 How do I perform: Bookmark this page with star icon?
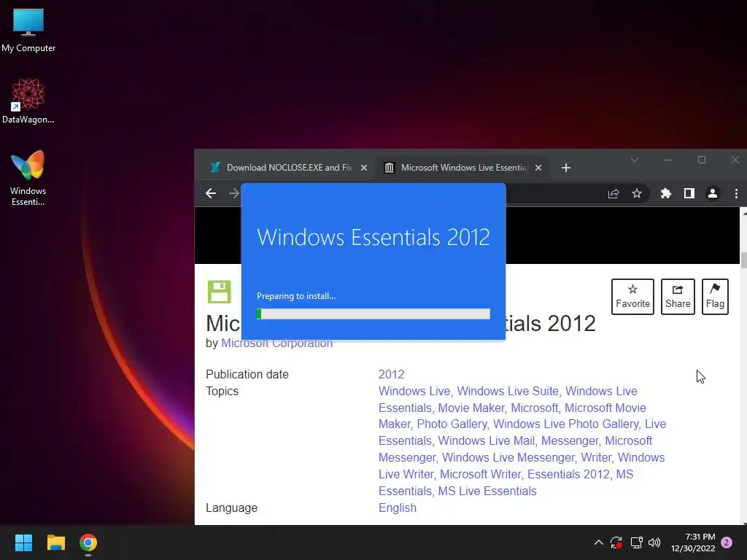tap(636, 193)
